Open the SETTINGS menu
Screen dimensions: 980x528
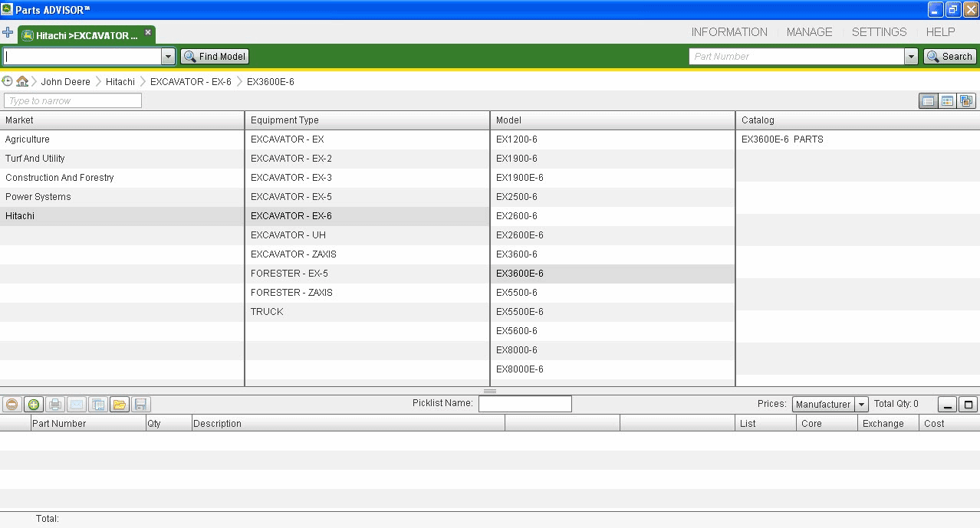[879, 32]
